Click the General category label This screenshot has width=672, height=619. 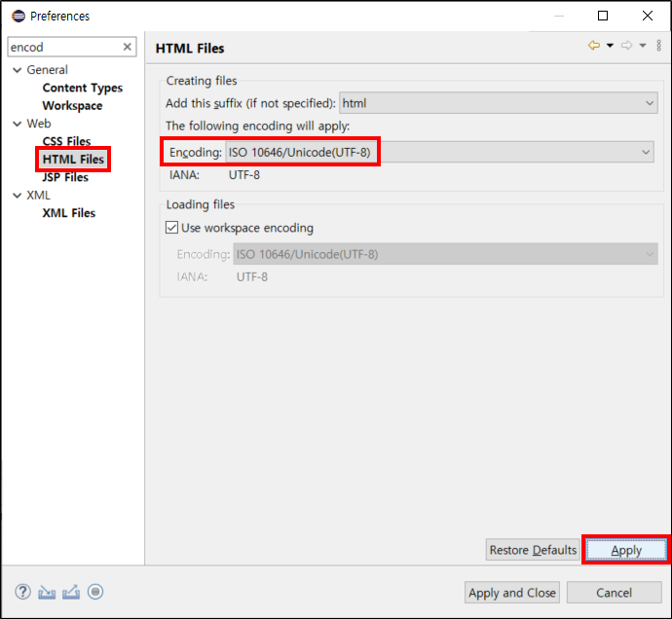tap(47, 70)
